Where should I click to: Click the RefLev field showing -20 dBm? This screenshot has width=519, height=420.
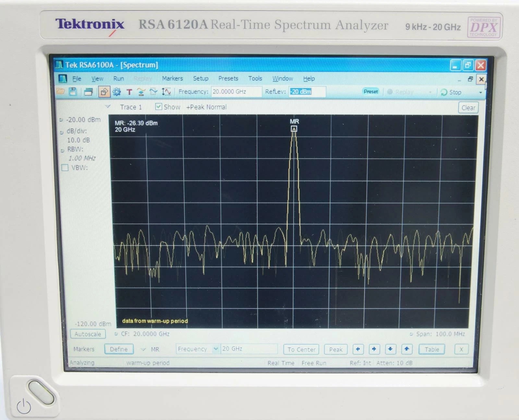pyautogui.click(x=307, y=92)
